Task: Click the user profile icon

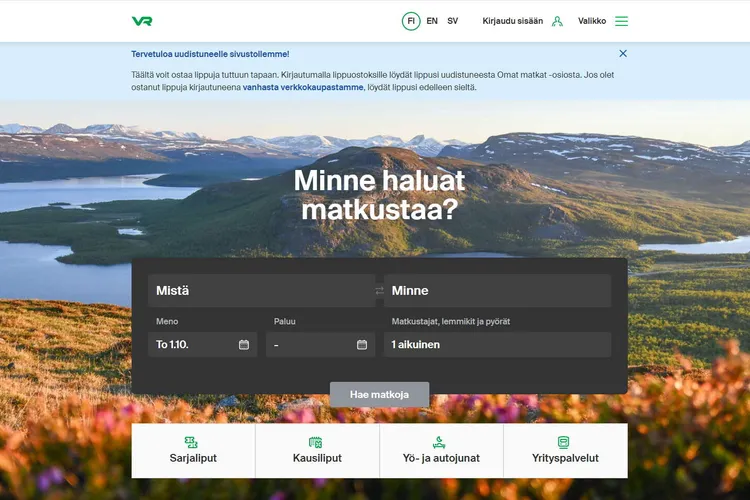Action: 557,21
